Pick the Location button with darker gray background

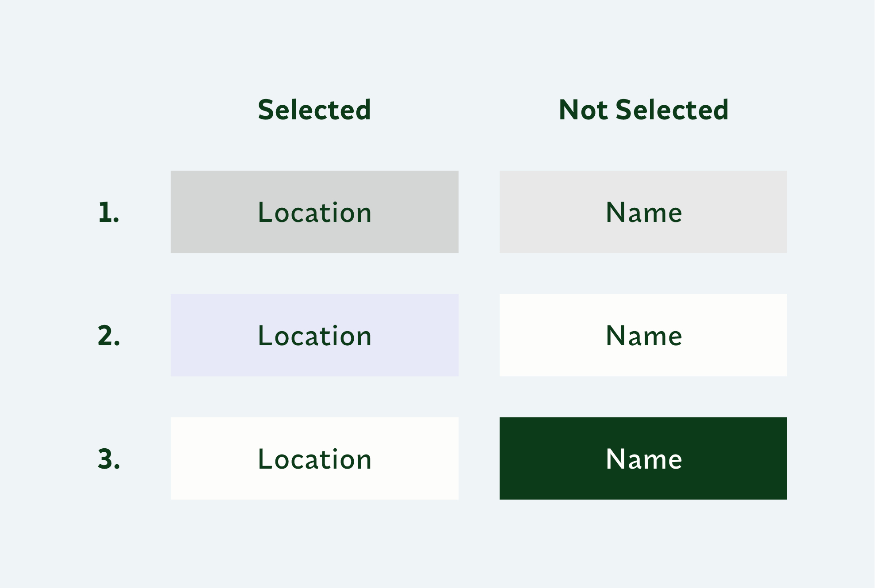point(314,212)
